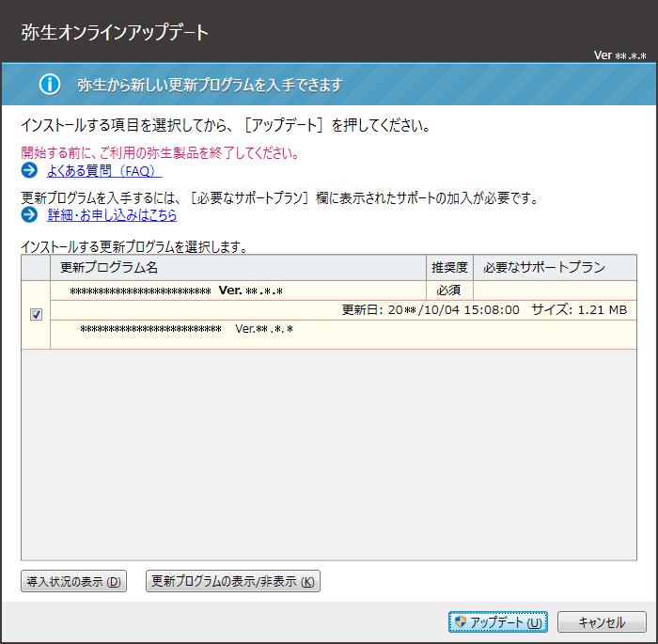
Task: Click the arrow icon beside FAQ link
Action: click(29, 170)
